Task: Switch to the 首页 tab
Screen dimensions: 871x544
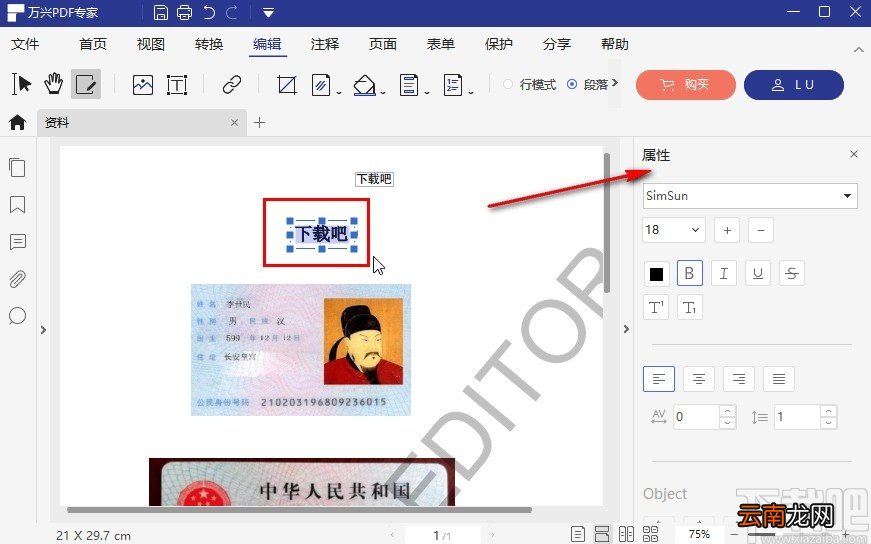Action: 93,44
